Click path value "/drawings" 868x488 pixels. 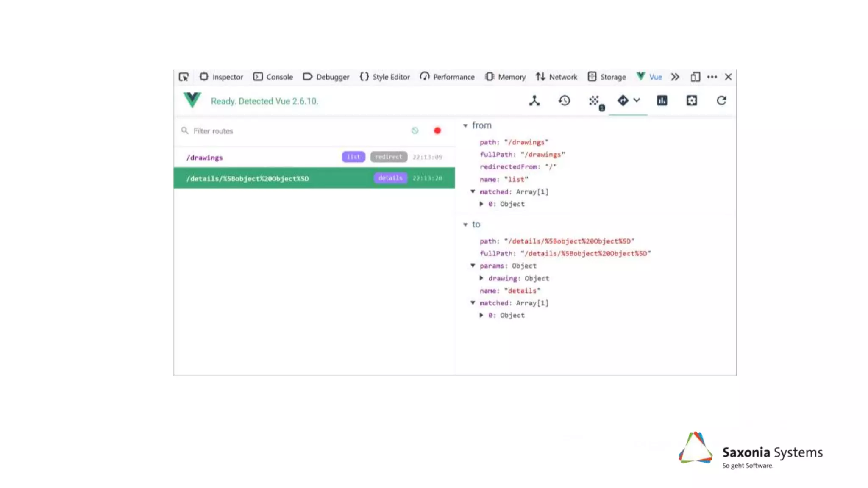click(526, 142)
